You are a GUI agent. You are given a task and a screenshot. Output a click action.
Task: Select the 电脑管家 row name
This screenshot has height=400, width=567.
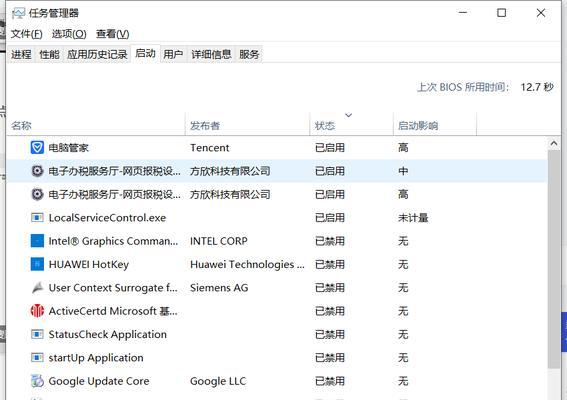tap(68, 148)
